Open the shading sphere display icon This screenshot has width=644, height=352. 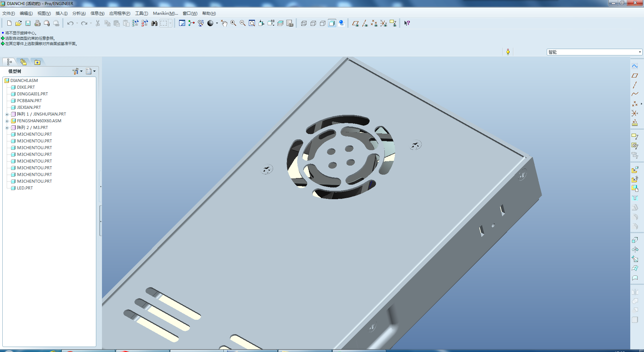pos(210,23)
